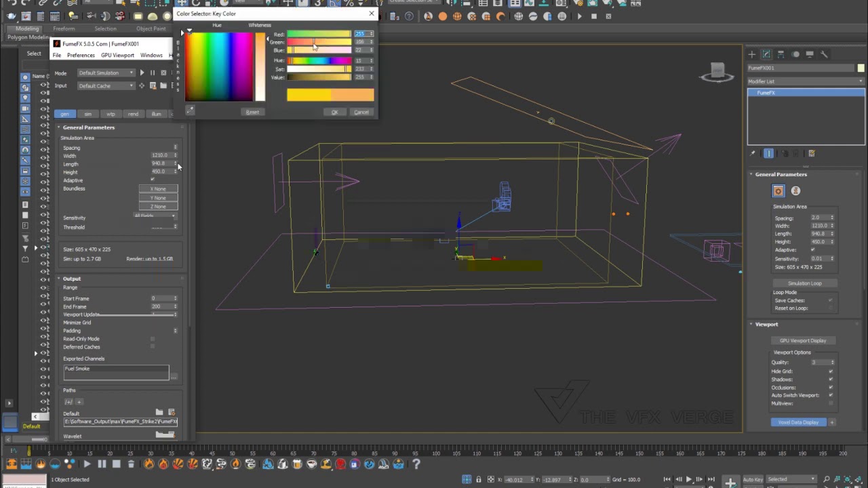Screen dimensions: 868x488
Task: Click the pause icon on bottom FumeFX toolbar
Action: tap(102, 464)
